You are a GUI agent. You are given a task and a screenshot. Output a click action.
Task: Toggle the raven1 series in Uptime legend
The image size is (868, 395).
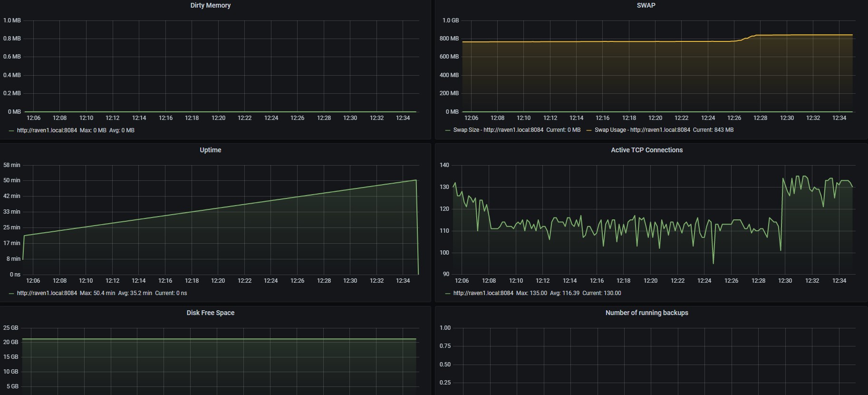(47, 293)
